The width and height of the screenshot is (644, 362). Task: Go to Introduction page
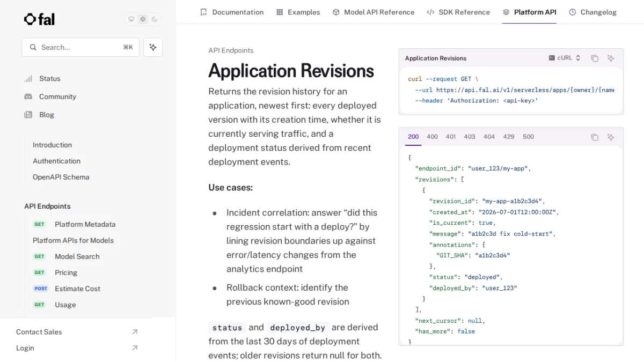coord(52,145)
